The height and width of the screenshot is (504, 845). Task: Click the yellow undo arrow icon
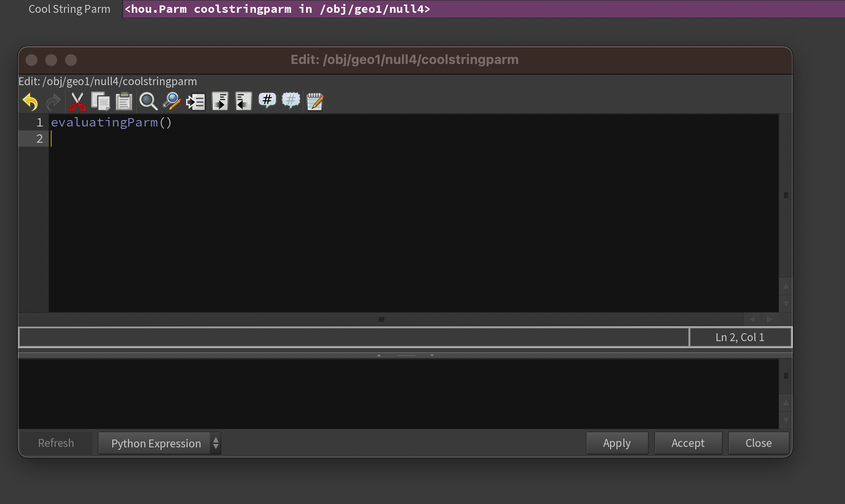pos(30,101)
